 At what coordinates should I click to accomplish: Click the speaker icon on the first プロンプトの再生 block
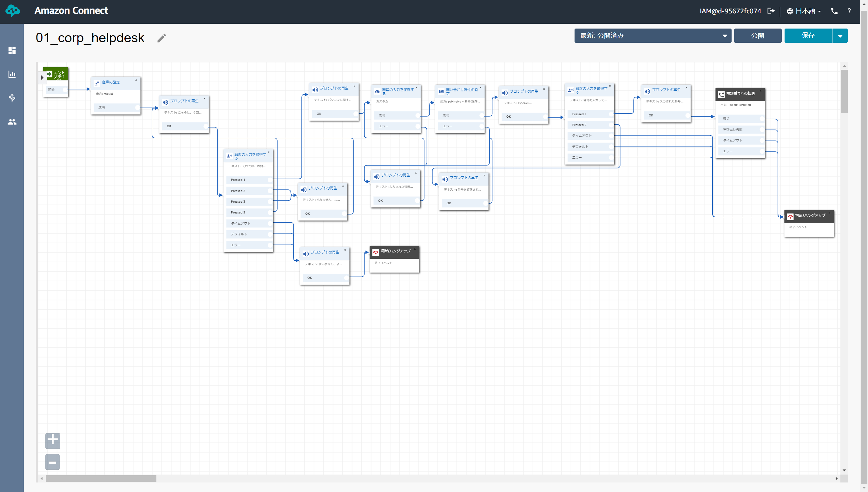click(165, 102)
